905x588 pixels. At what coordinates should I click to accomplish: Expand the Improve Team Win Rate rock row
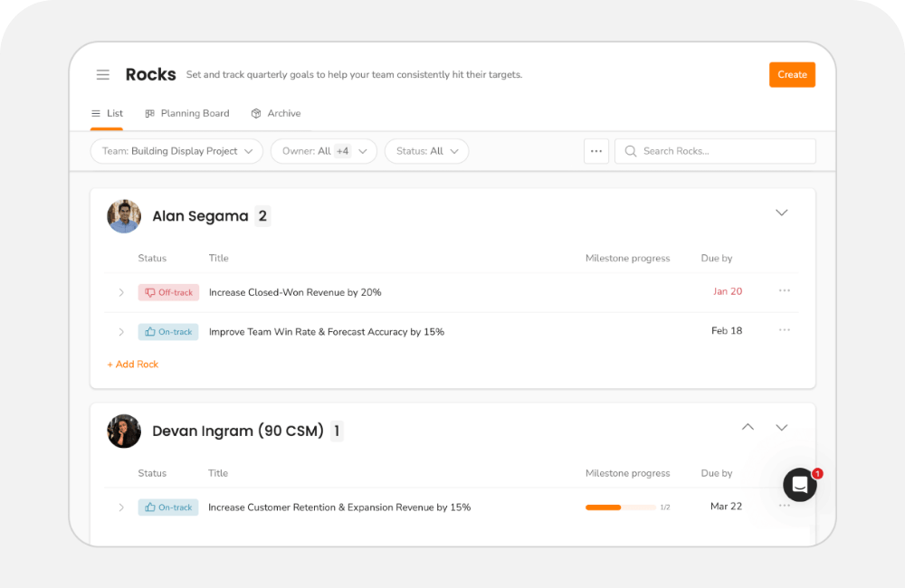pyautogui.click(x=120, y=331)
